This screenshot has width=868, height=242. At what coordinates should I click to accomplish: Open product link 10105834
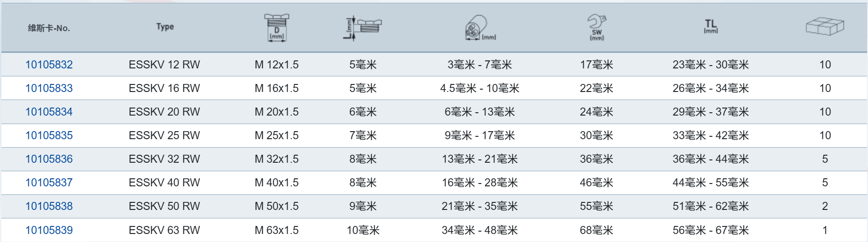49,112
